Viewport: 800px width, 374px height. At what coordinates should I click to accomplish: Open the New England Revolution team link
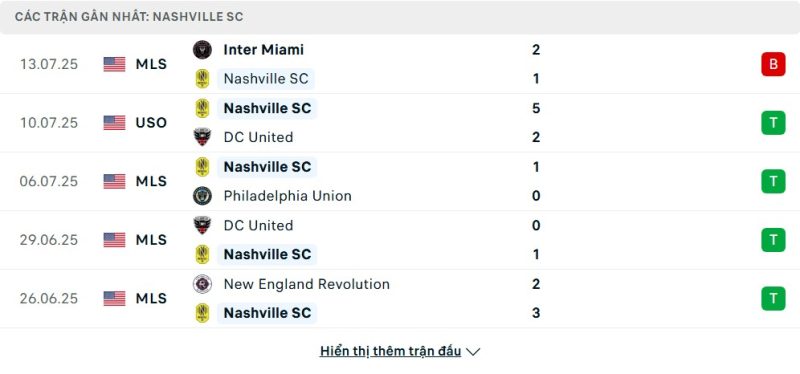(307, 284)
